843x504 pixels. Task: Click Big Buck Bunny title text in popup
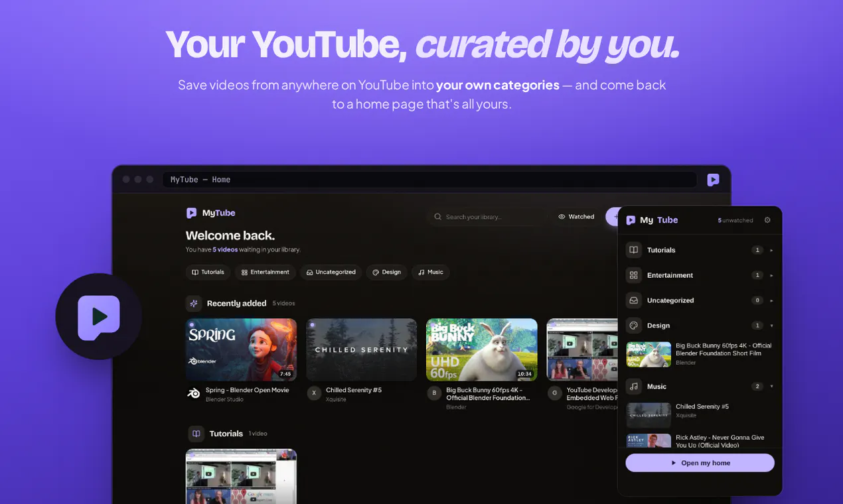coord(724,349)
